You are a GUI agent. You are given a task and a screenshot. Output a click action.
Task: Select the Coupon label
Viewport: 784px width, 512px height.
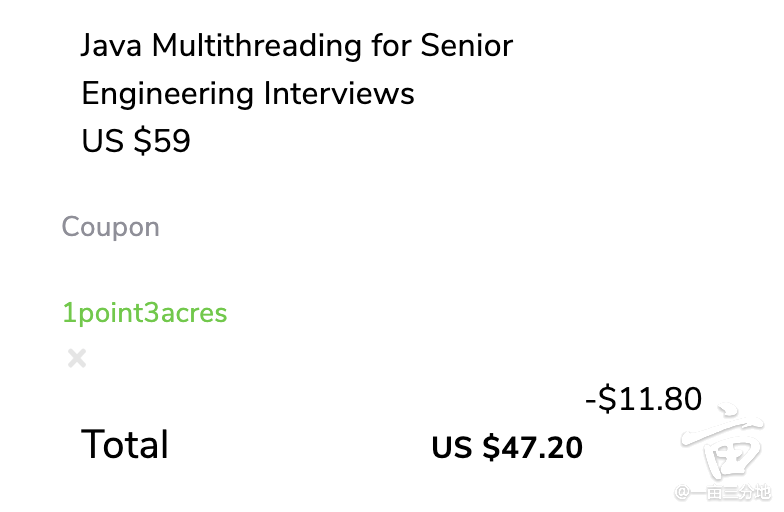110,228
